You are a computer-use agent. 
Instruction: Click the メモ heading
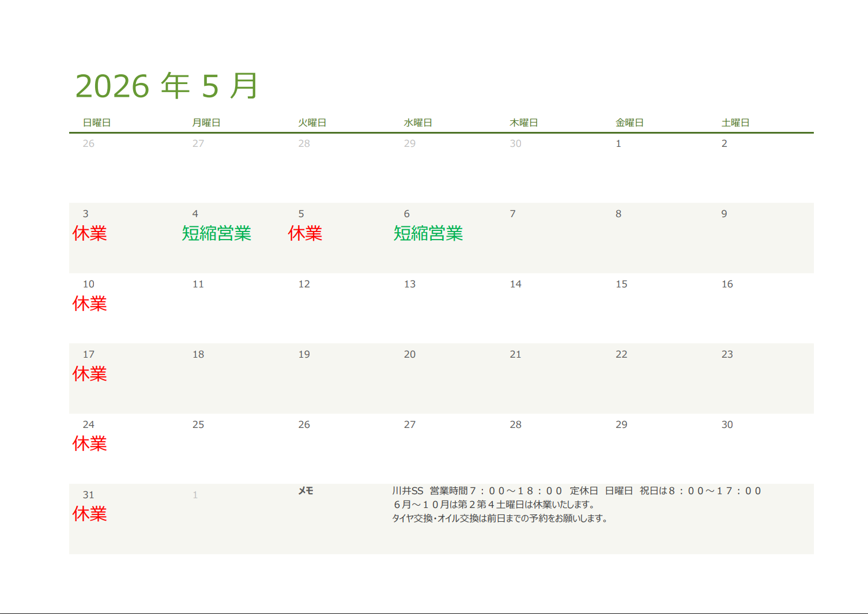point(305,491)
